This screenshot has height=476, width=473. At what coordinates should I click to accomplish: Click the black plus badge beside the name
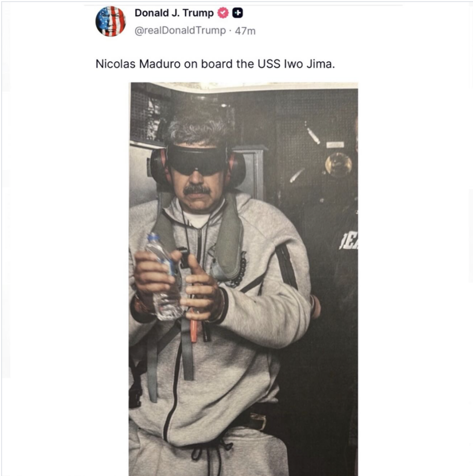coord(237,13)
